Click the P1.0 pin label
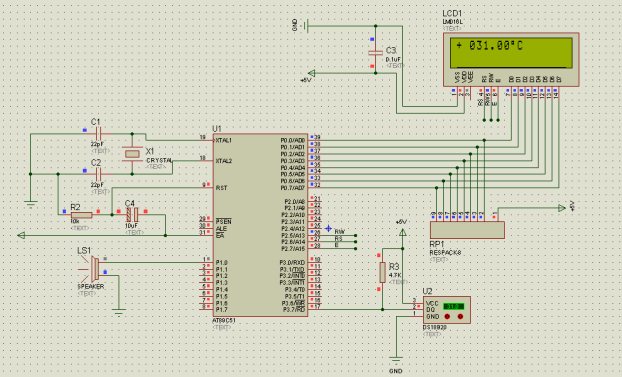The image size is (622, 377). tap(222, 263)
